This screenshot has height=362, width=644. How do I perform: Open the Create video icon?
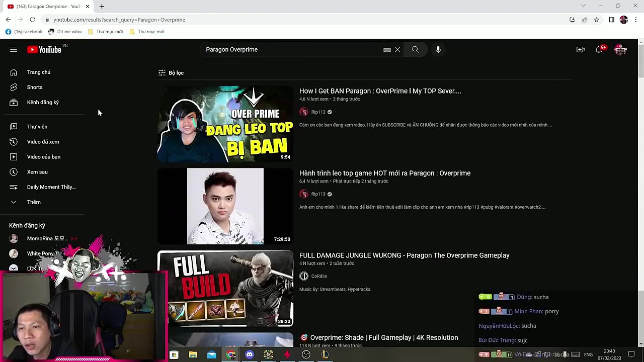coord(581,49)
